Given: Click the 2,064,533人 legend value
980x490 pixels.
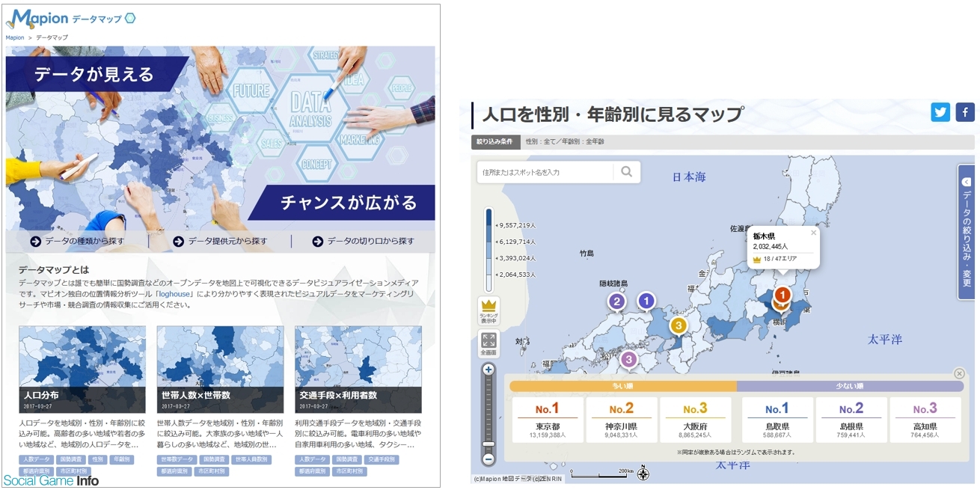Looking at the screenshot, I should click(x=517, y=275).
